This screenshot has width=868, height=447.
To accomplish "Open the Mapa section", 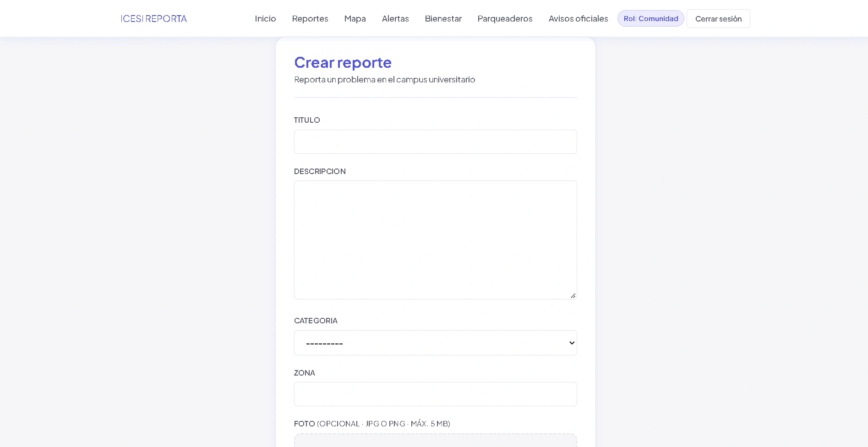I will (x=355, y=19).
